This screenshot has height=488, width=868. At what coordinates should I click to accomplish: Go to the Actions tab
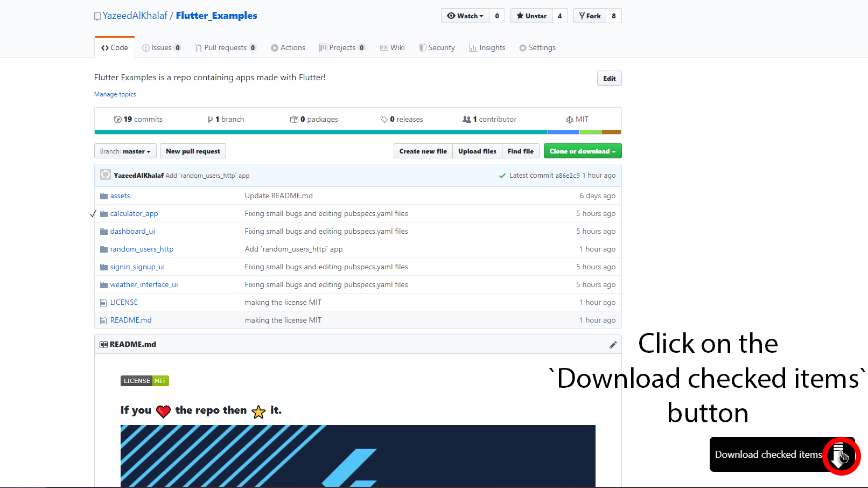click(288, 47)
